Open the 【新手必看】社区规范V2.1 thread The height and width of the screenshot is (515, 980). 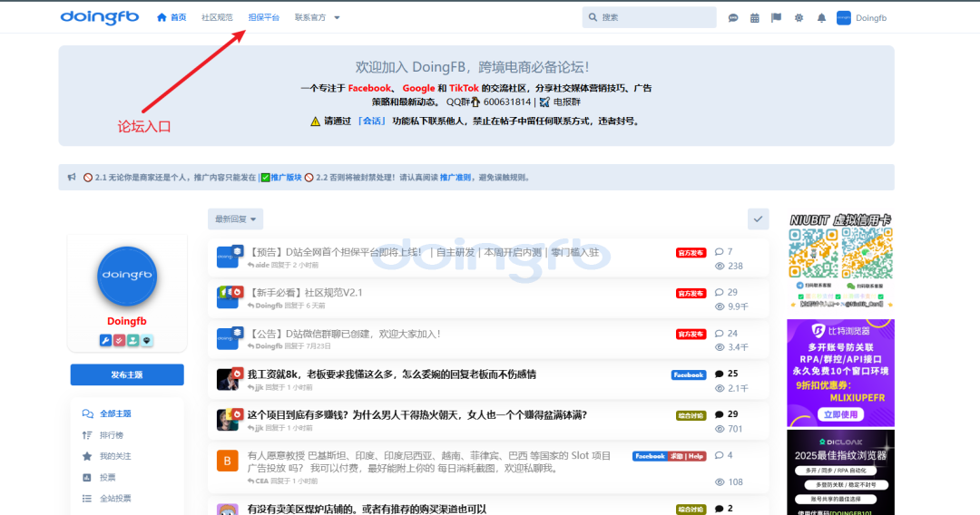(305, 293)
